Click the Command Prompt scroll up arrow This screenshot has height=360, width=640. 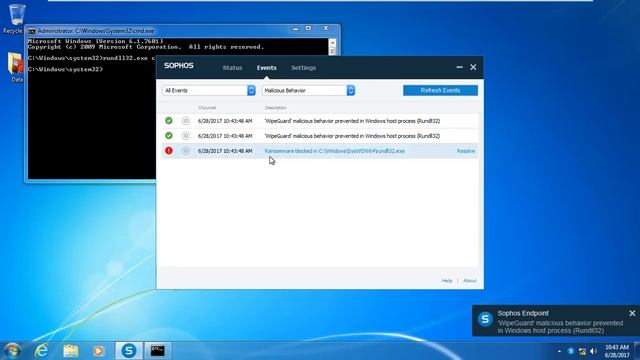333,42
